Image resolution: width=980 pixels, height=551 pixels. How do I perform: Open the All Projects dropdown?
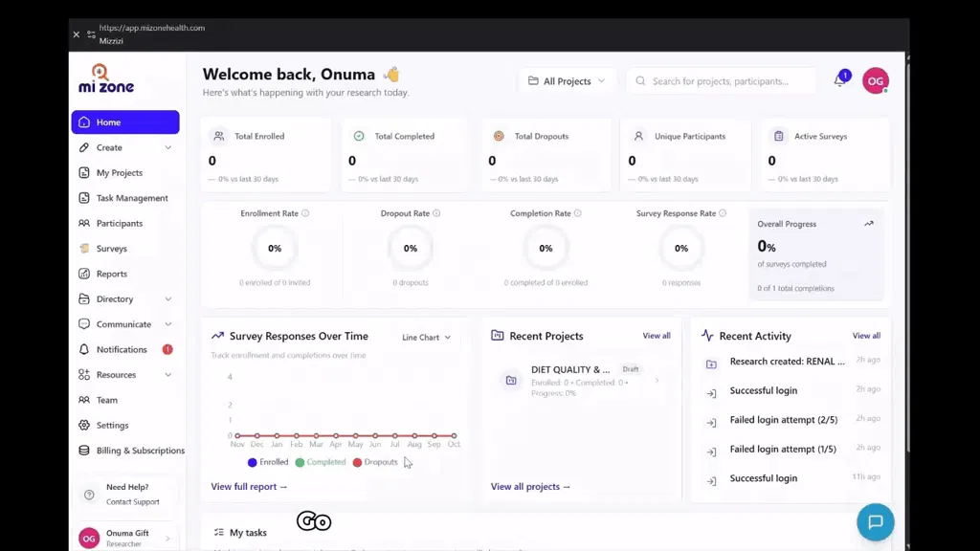tap(567, 80)
